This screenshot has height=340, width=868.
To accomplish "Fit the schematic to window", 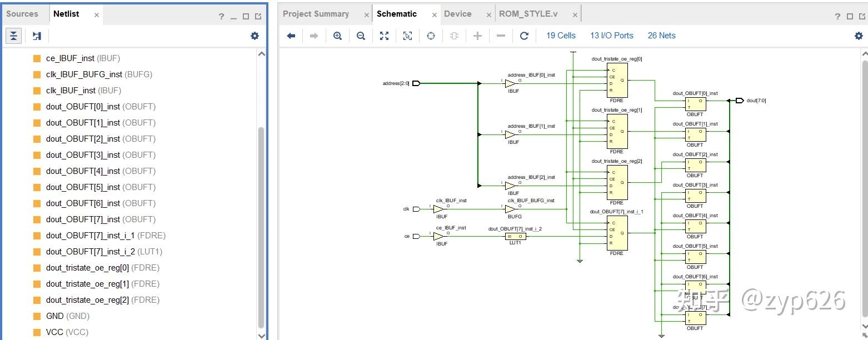I will [384, 36].
